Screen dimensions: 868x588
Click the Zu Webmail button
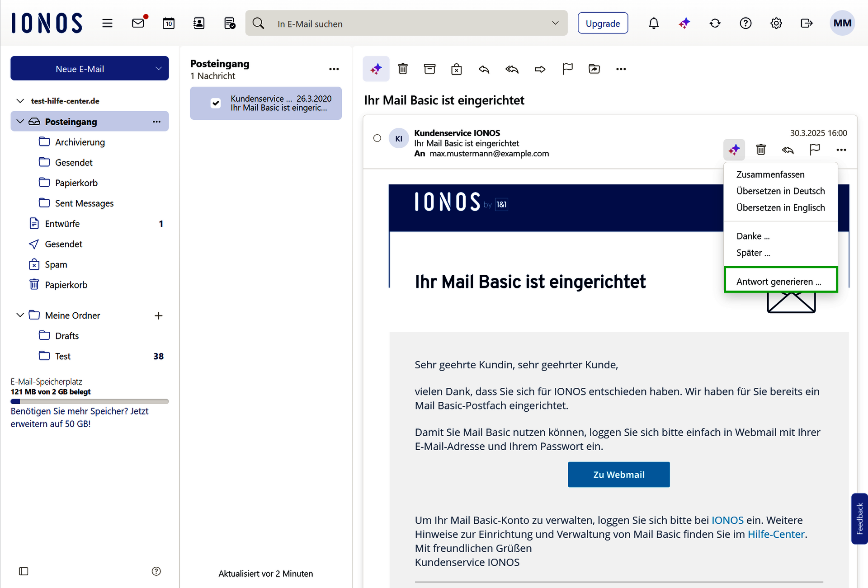(618, 474)
